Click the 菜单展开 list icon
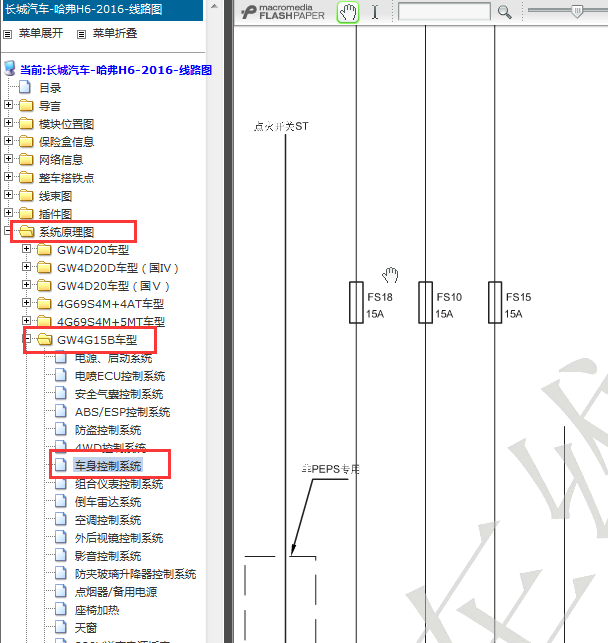The width and height of the screenshot is (608, 643). 8,34
